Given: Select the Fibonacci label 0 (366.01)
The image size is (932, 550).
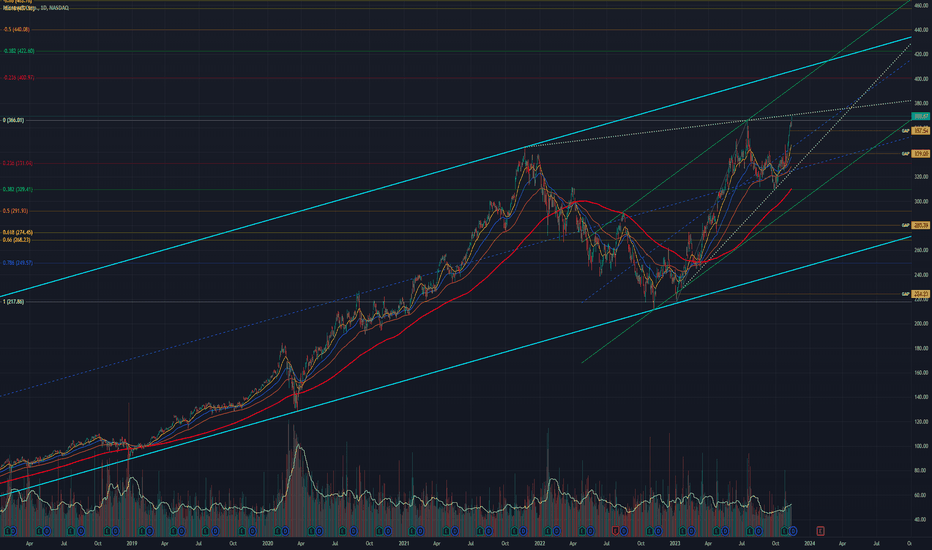Looking at the screenshot, I should [13, 120].
